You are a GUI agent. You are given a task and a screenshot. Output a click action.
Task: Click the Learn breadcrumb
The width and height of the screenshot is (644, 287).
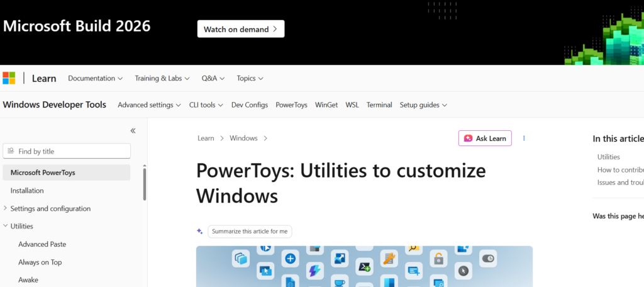click(x=206, y=138)
